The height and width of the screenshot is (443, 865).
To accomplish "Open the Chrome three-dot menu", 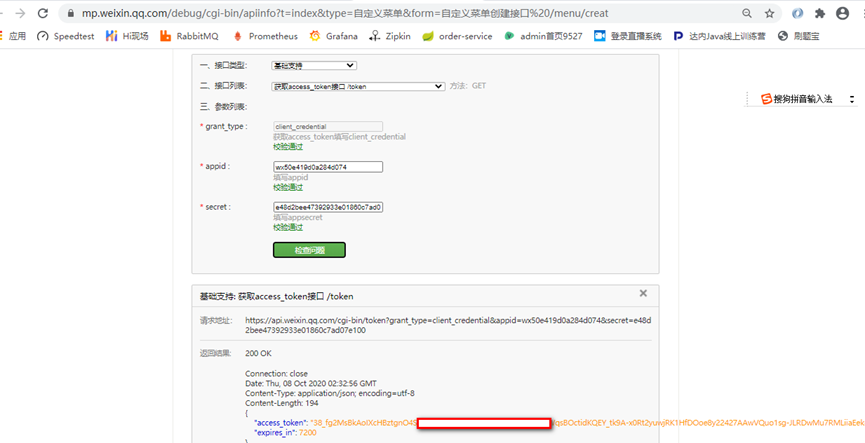I will coord(862,13).
